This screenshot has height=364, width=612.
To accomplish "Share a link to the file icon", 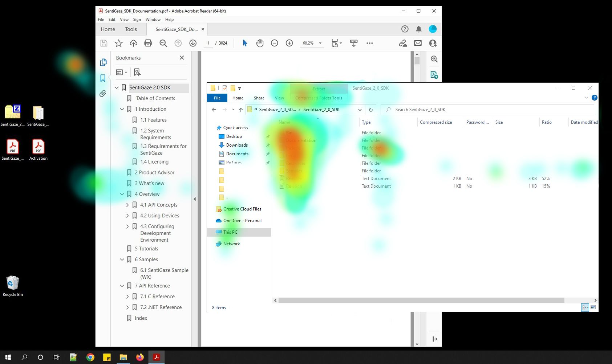I will click(x=403, y=43).
